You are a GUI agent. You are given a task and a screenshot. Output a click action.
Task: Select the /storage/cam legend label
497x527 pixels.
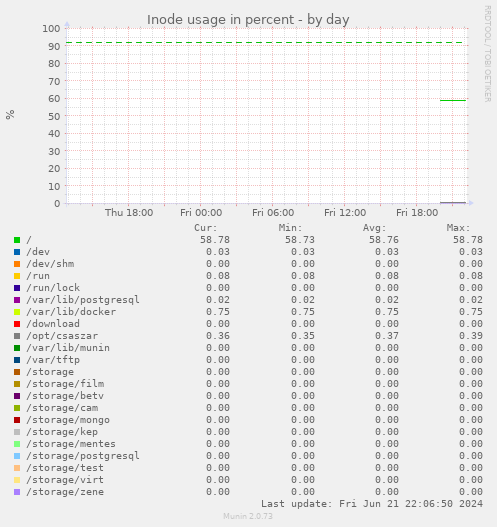tap(62, 408)
